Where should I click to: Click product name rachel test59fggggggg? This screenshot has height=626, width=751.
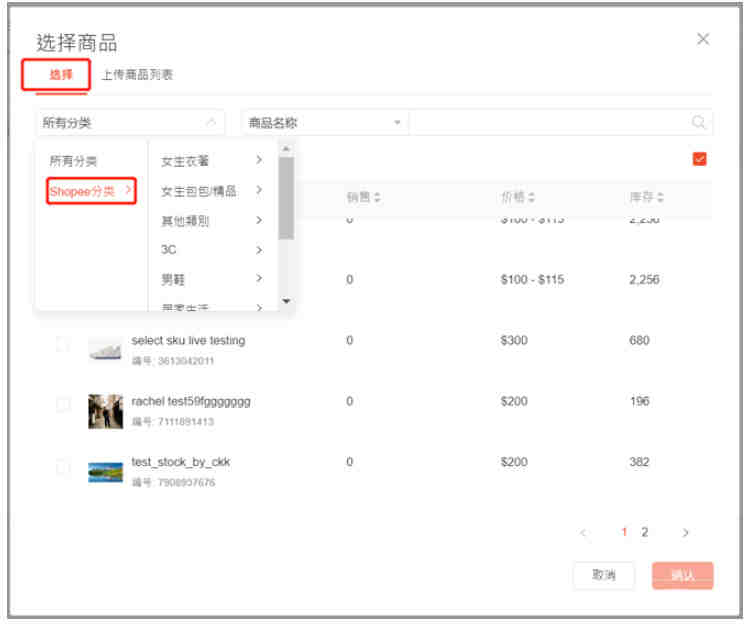(191, 401)
